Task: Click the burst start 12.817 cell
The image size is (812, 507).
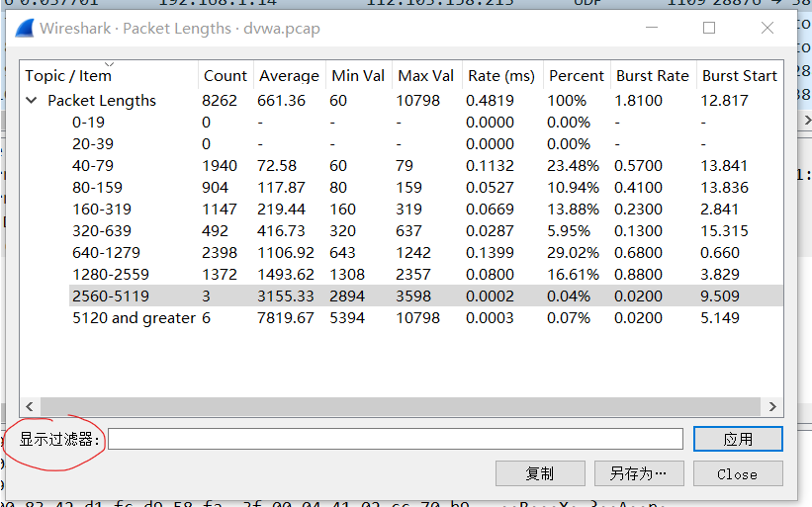Action: [725, 101]
